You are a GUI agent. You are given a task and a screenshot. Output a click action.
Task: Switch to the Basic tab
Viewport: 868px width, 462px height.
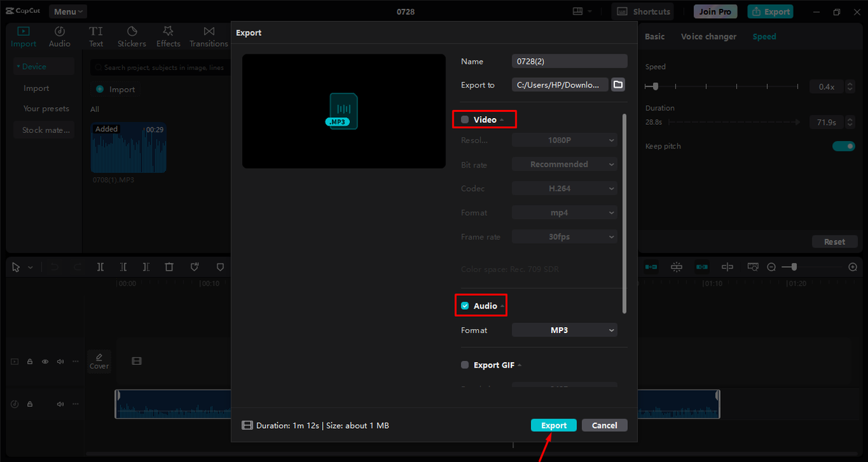(654, 37)
